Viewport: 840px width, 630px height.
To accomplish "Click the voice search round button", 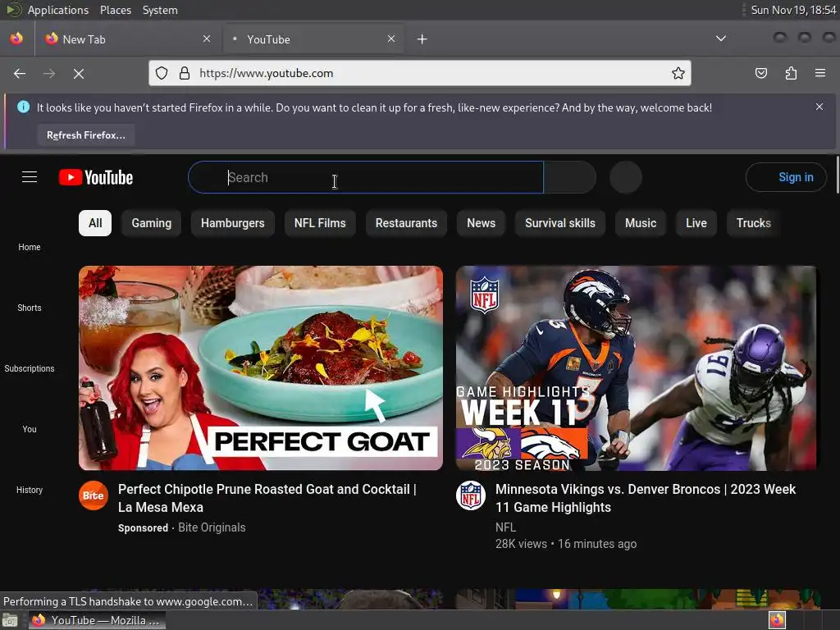I will pyautogui.click(x=626, y=177).
